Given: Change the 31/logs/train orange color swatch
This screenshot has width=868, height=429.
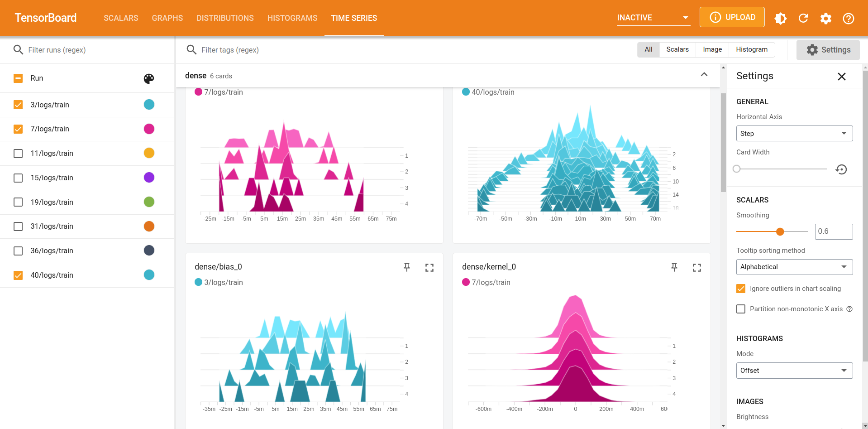Looking at the screenshot, I should click(149, 226).
